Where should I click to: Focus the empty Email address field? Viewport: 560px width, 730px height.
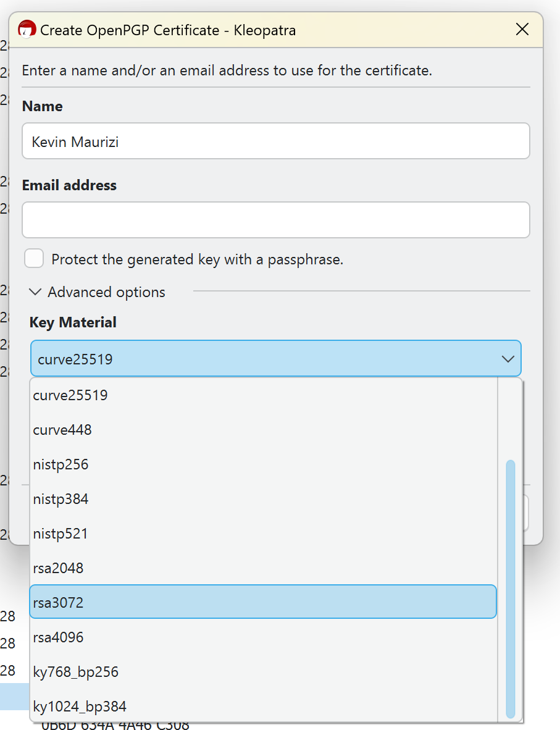[x=275, y=220]
